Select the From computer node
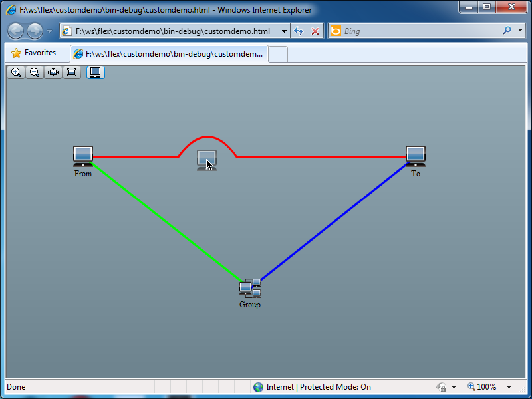 pos(83,156)
